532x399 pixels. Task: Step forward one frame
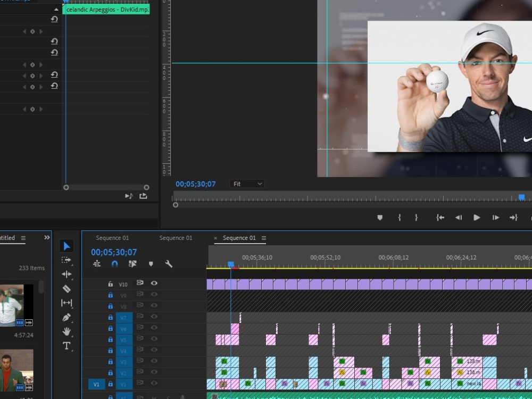coord(496,218)
